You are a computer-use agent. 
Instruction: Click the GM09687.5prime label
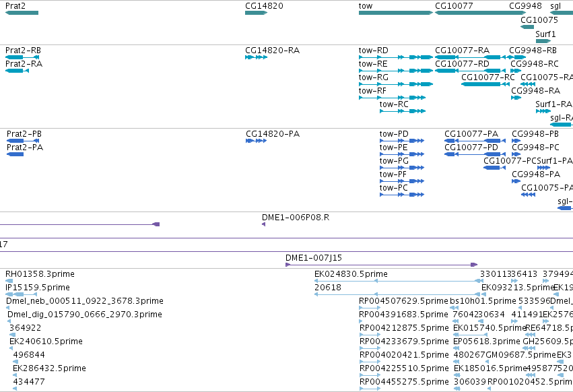[x=520, y=355]
